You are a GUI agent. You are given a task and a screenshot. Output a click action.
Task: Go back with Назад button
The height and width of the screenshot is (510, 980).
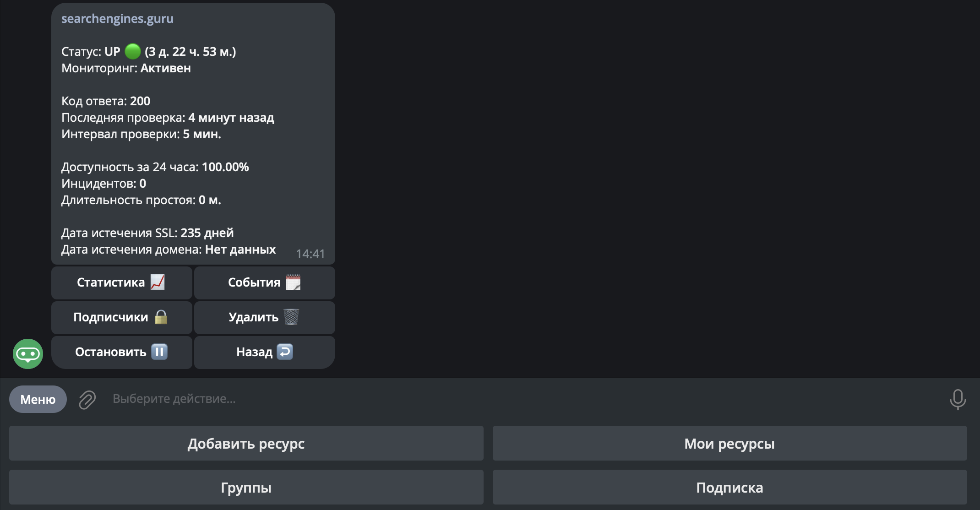point(264,352)
